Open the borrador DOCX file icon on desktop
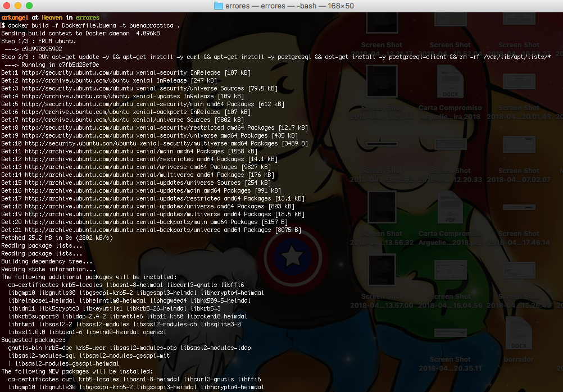 coord(519,333)
